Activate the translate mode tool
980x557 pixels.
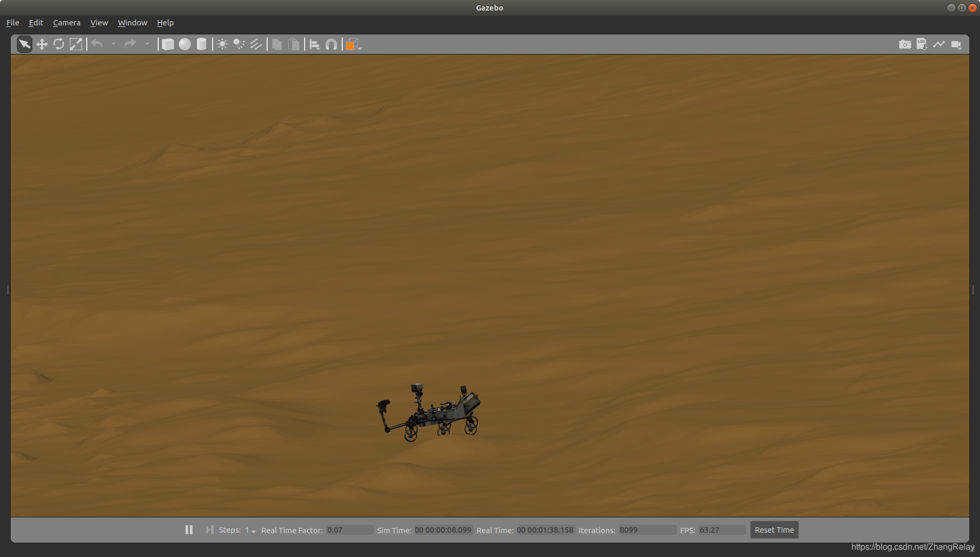tap(42, 44)
